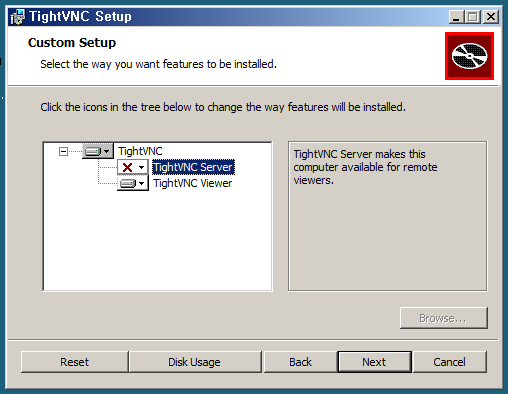The image size is (508, 394).
Task: Click the Reset button
Action: click(75, 362)
